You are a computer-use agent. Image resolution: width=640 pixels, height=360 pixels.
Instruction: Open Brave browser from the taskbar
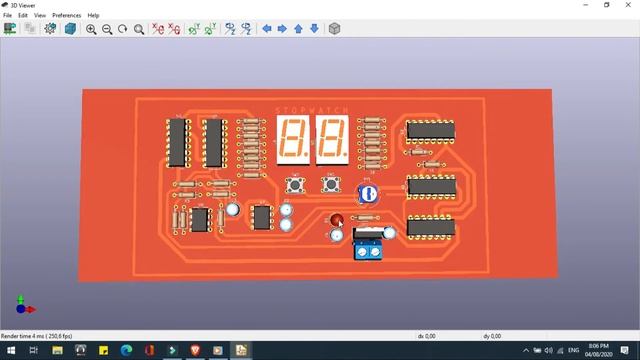pos(195,350)
